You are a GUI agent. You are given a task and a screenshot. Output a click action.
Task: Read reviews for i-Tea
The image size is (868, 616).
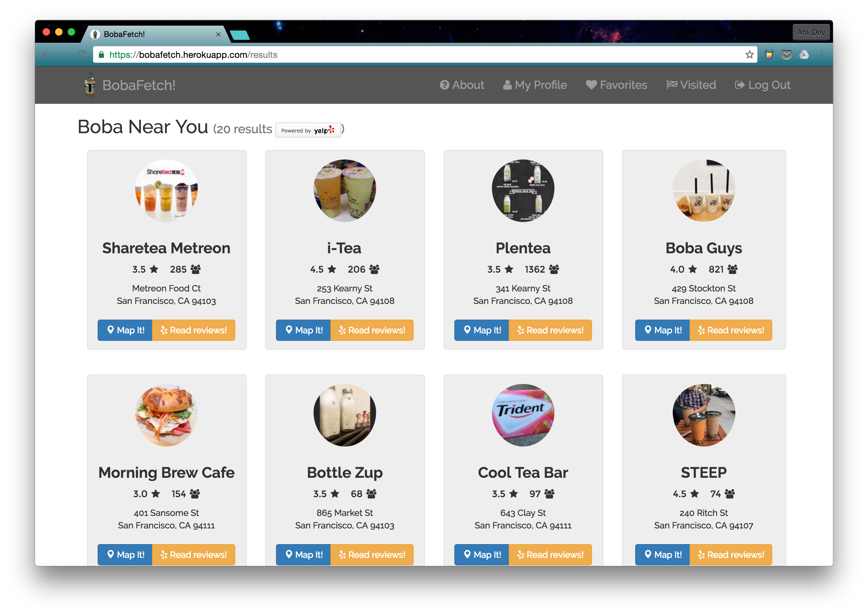click(x=372, y=330)
